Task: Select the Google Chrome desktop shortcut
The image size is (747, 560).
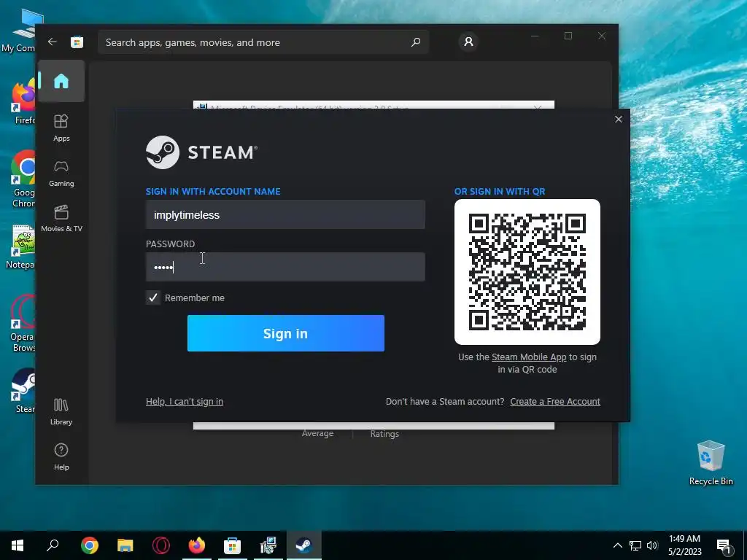Action: click(x=23, y=179)
